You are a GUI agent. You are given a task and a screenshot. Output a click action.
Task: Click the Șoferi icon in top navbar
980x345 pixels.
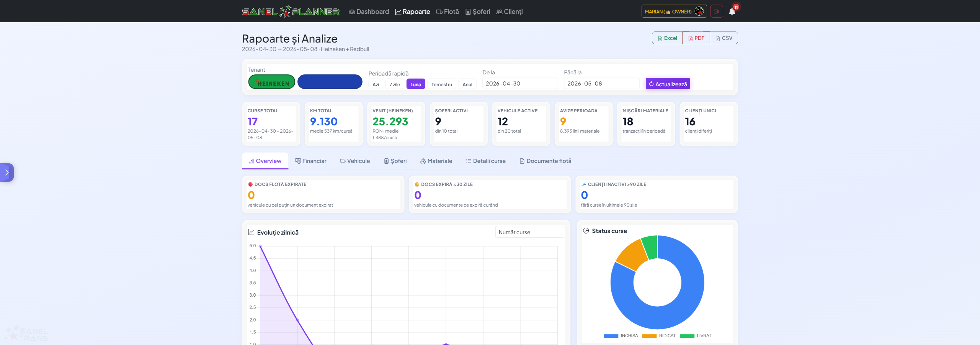(x=468, y=12)
